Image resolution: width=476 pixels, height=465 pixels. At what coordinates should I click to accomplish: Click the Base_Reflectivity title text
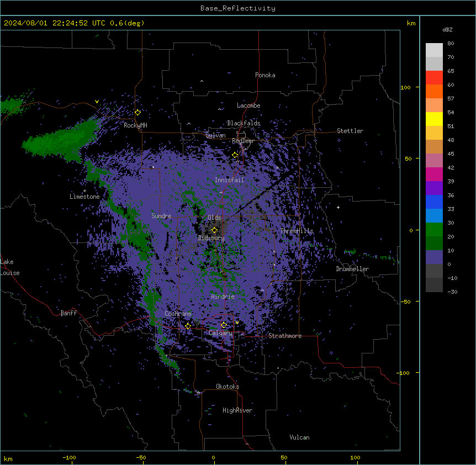[x=238, y=8]
